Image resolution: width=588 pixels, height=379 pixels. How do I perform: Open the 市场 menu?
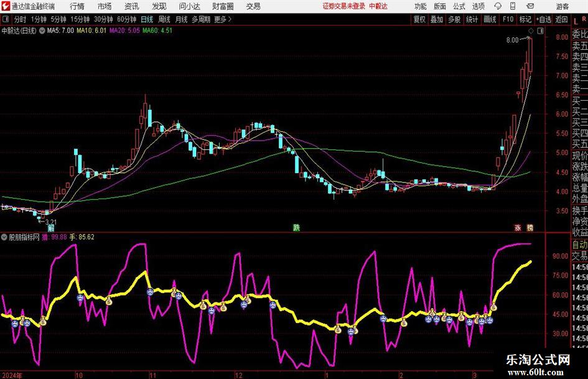click(105, 6)
